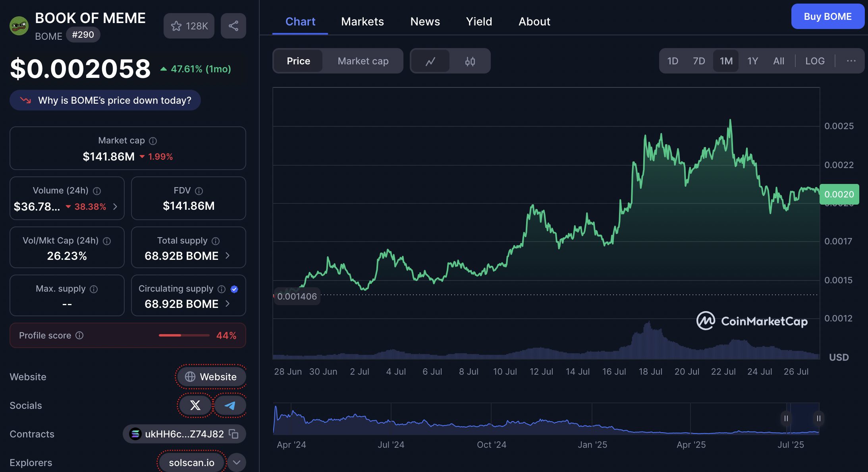Expand Circulating supply details chevron
Viewport: 868px width, 472px height.
pyautogui.click(x=228, y=304)
